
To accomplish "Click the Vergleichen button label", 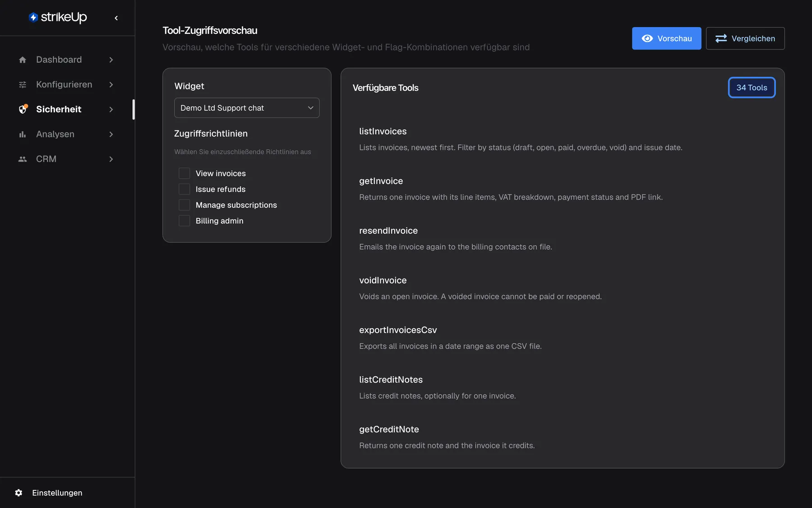I will click(753, 38).
